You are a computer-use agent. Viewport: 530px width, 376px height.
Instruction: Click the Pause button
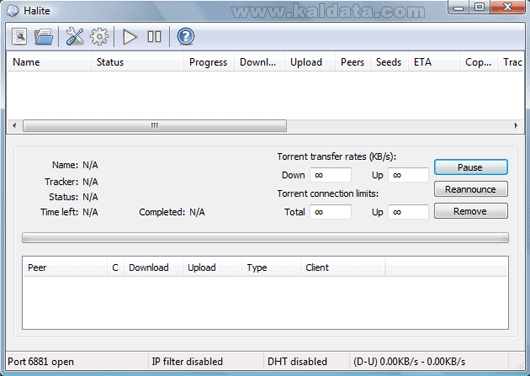pos(471,167)
